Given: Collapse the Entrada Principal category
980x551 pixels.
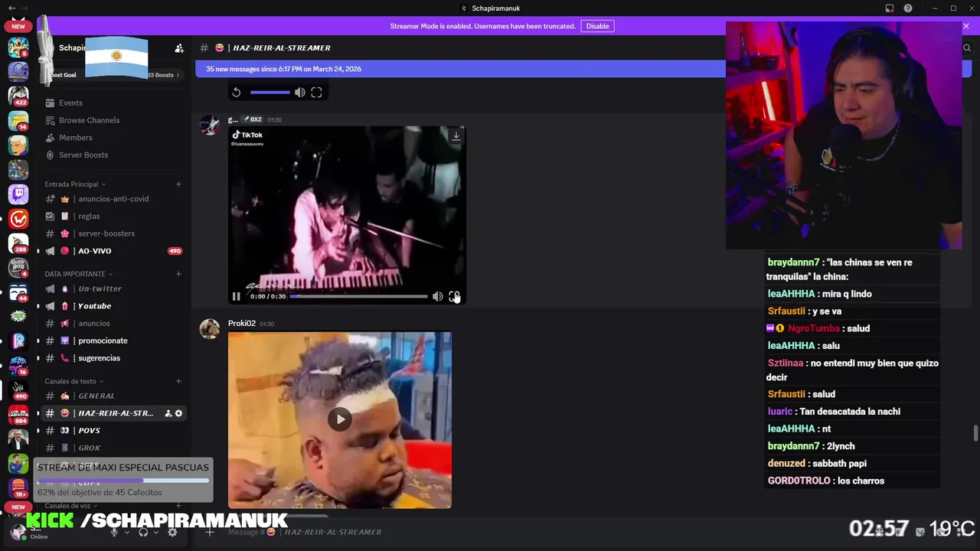Looking at the screenshot, I should (75, 184).
